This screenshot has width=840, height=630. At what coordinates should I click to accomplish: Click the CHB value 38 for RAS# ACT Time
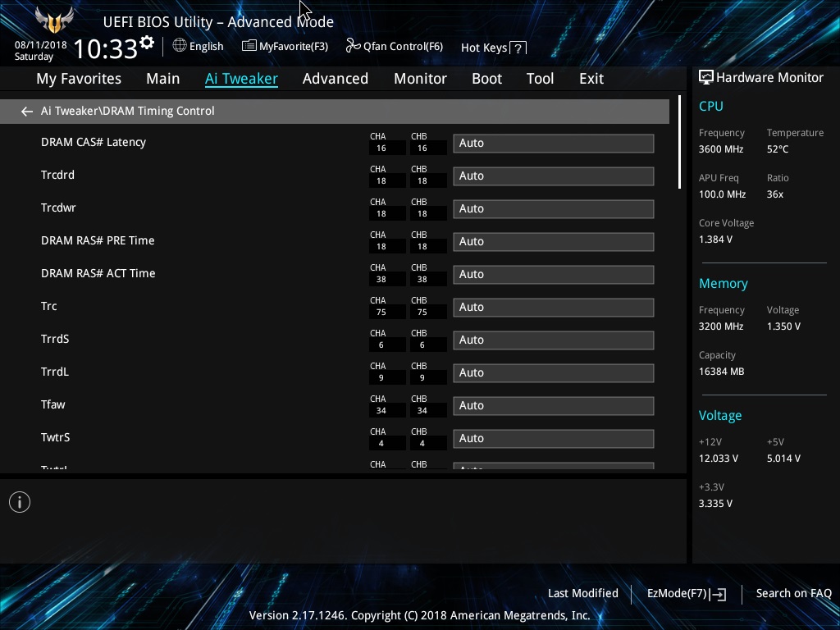click(422, 280)
